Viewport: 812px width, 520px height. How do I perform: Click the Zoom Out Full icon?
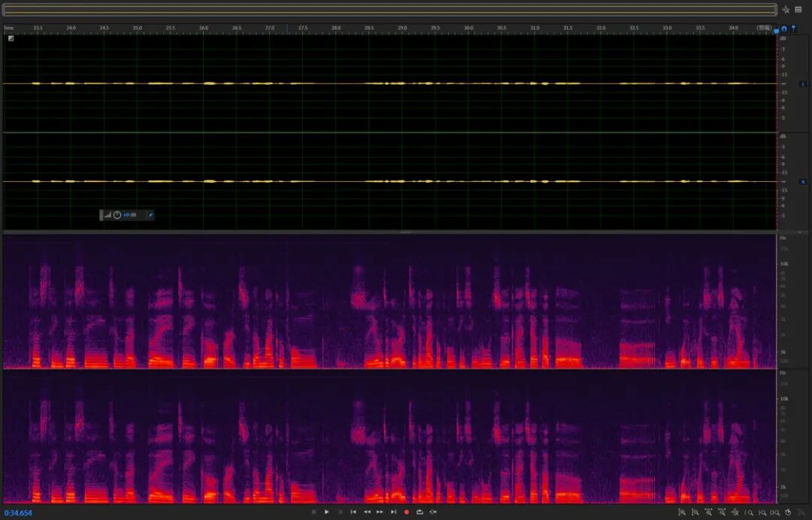tap(735, 512)
